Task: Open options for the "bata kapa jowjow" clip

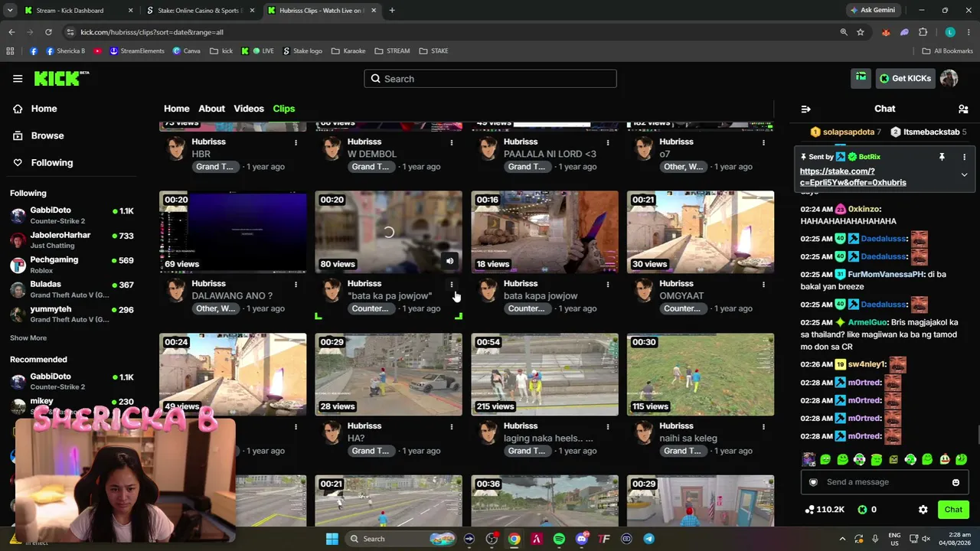Action: [608, 285]
